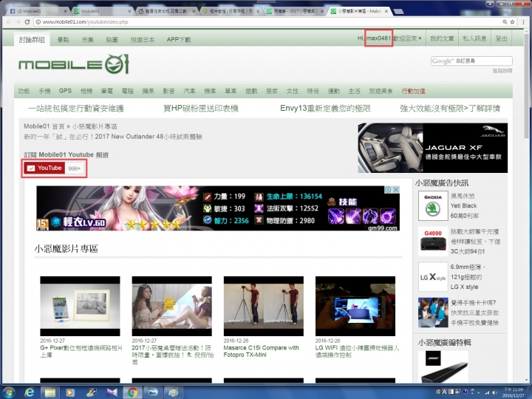Open the 一站統包搞定行動資安維護 promo link
Image resolution: width=532 pixels, height=399 pixels.
pyautogui.click(x=76, y=108)
